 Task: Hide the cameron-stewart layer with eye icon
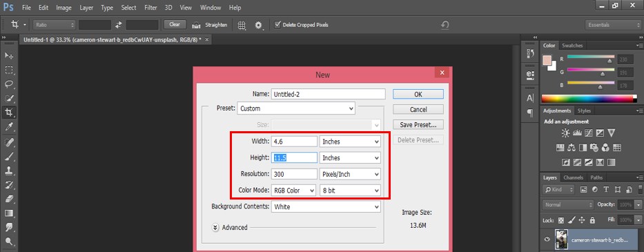[547, 240]
